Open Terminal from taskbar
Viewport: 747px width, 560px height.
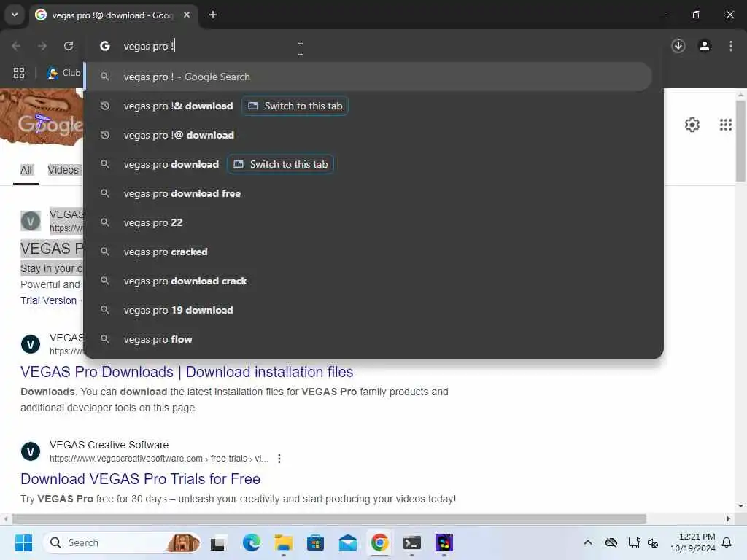click(x=412, y=542)
